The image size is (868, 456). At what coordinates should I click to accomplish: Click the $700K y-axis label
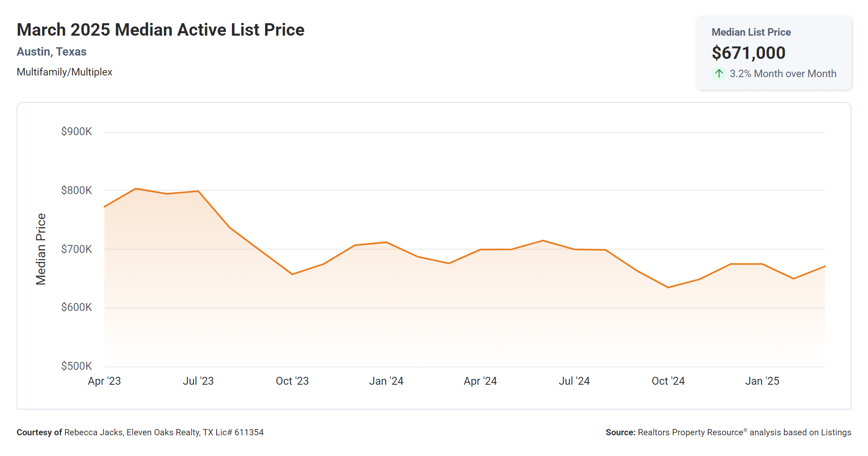pyautogui.click(x=77, y=249)
